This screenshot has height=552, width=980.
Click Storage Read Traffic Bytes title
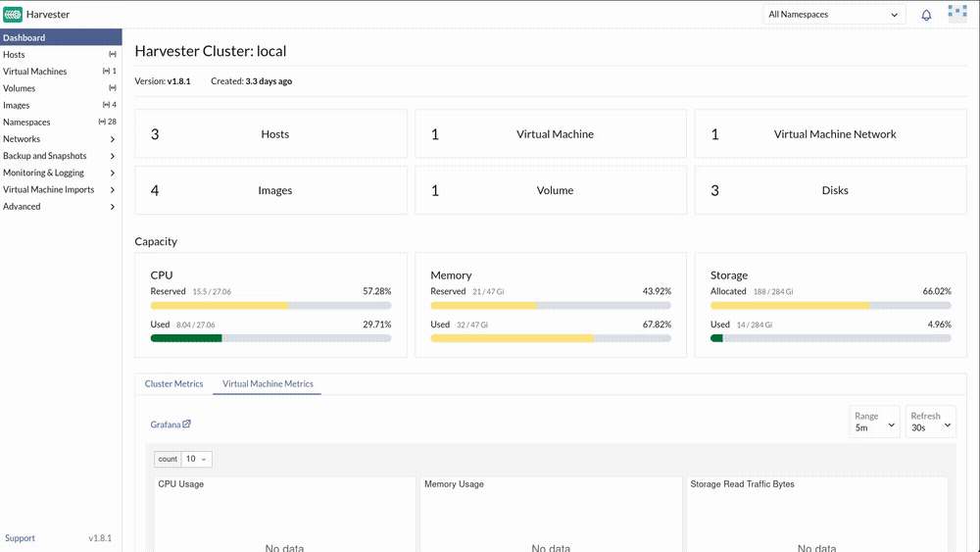click(x=742, y=484)
